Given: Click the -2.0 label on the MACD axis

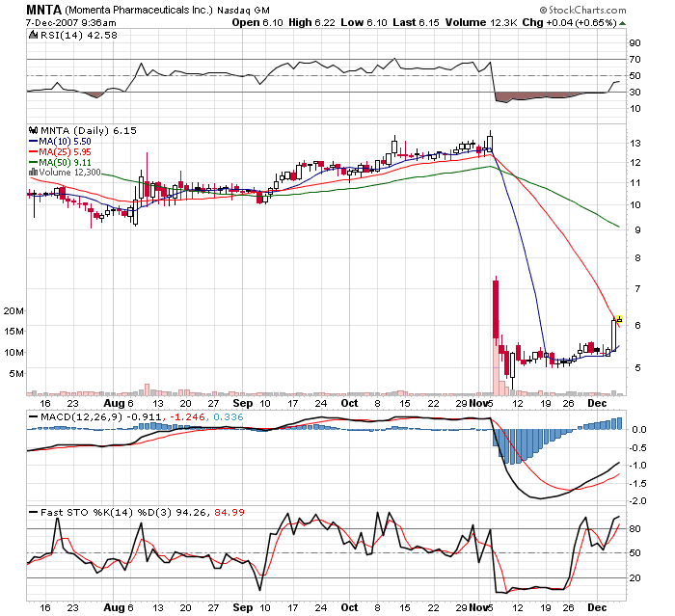Looking at the screenshot, I should click(x=637, y=501).
